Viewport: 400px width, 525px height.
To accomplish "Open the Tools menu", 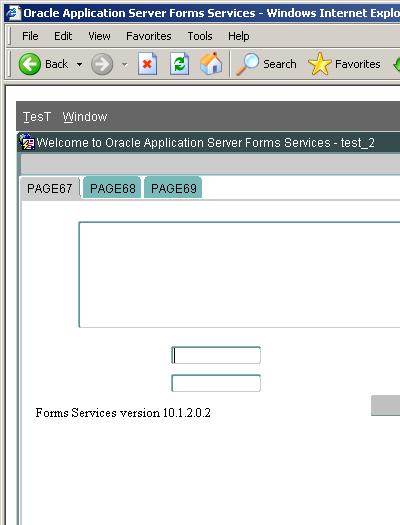I will [200, 36].
